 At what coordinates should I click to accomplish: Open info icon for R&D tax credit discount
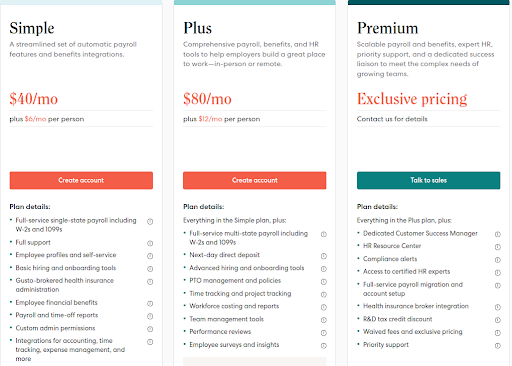(x=498, y=320)
